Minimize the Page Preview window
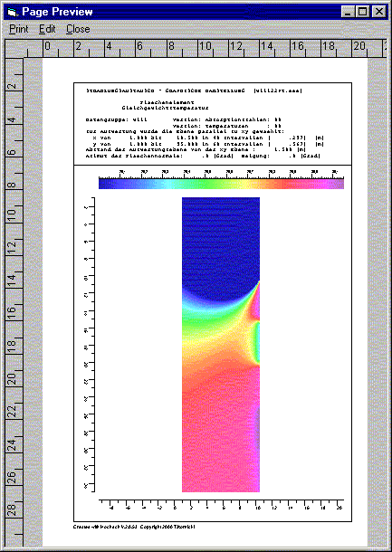Image resolution: width=392 pixels, height=552 pixels. (348, 12)
